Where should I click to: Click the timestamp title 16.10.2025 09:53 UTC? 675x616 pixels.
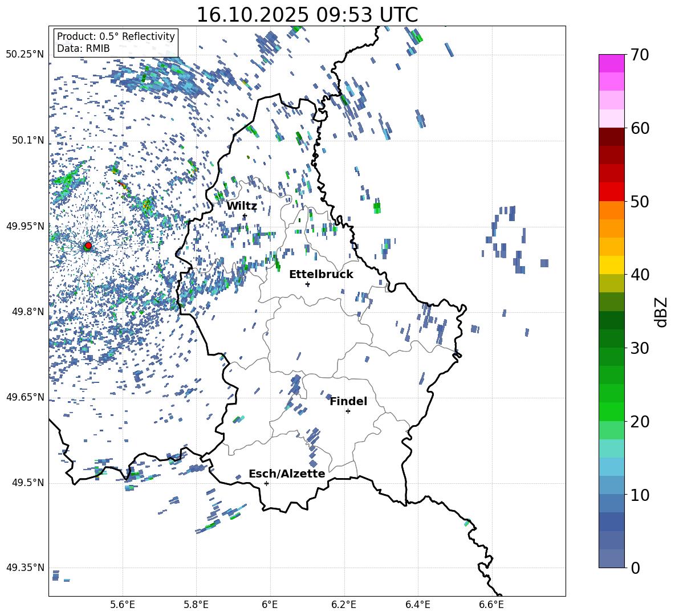click(x=307, y=15)
